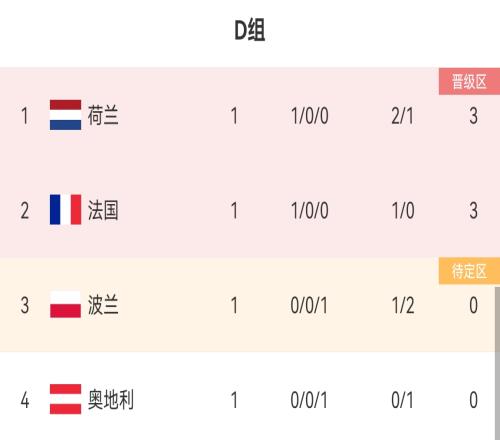Click the France flag icon
This screenshot has width=500, height=440.
[65, 210]
